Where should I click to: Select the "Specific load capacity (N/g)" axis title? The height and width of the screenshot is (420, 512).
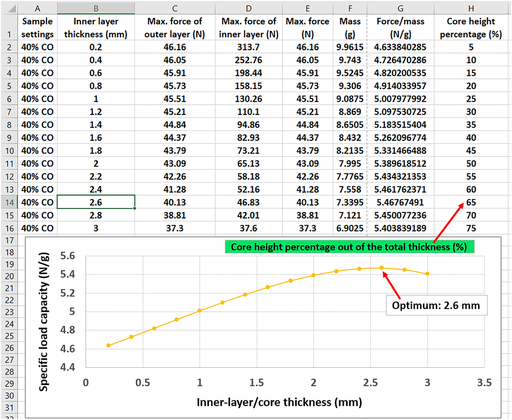coord(44,322)
